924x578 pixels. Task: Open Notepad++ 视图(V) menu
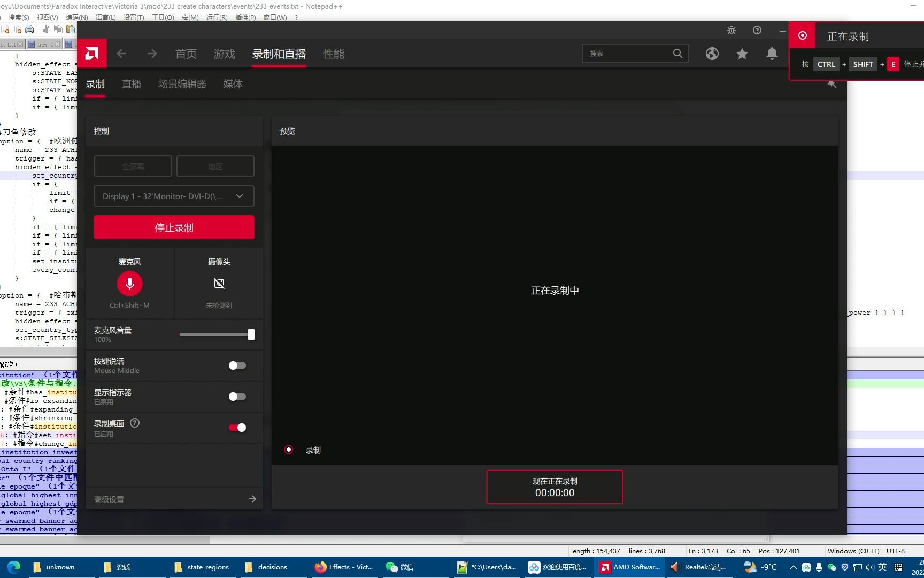(47, 18)
